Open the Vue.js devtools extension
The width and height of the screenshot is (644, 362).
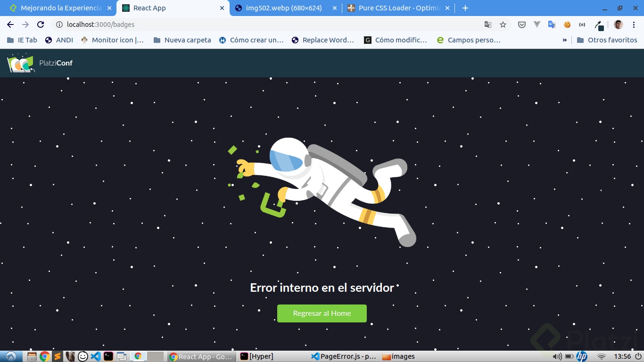[x=537, y=24]
